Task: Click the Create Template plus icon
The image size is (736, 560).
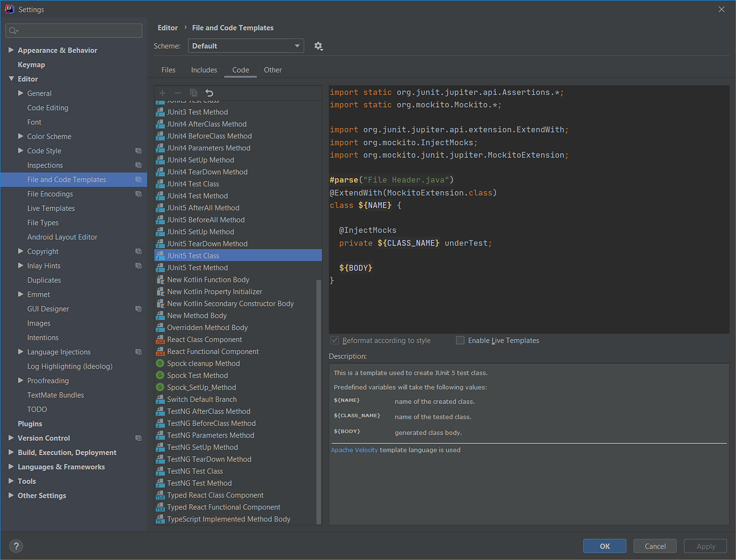Action: pos(162,93)
